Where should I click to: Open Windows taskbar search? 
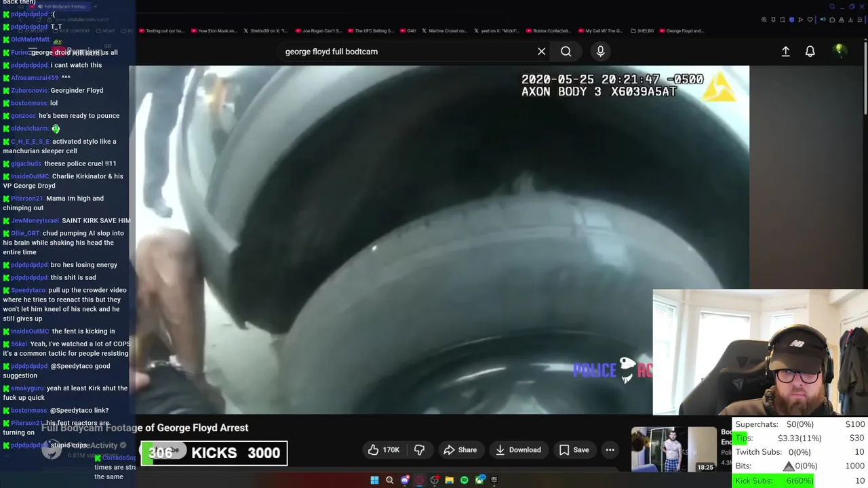coord(389,480)
